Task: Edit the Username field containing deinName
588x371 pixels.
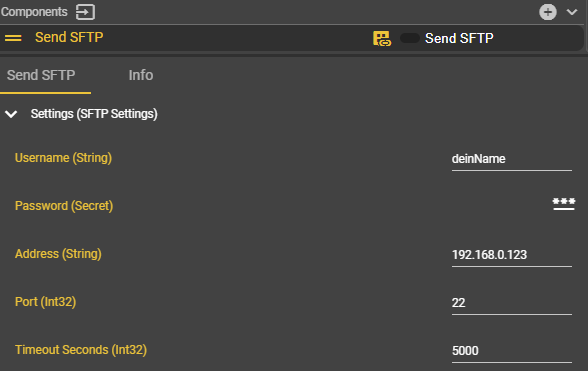Action: tap(512, 160)
